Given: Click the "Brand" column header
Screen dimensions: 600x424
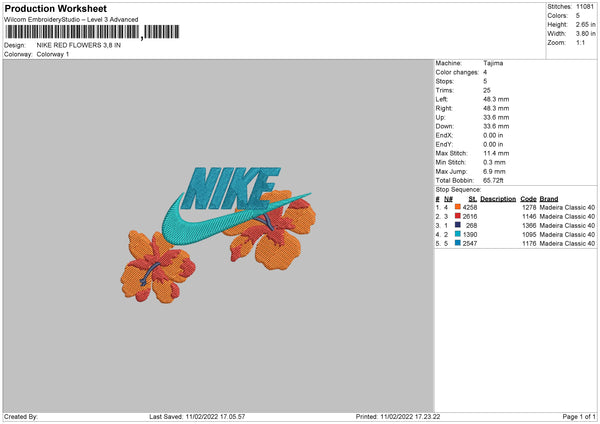Looking at the screenshot, I should tap(549, 199).
